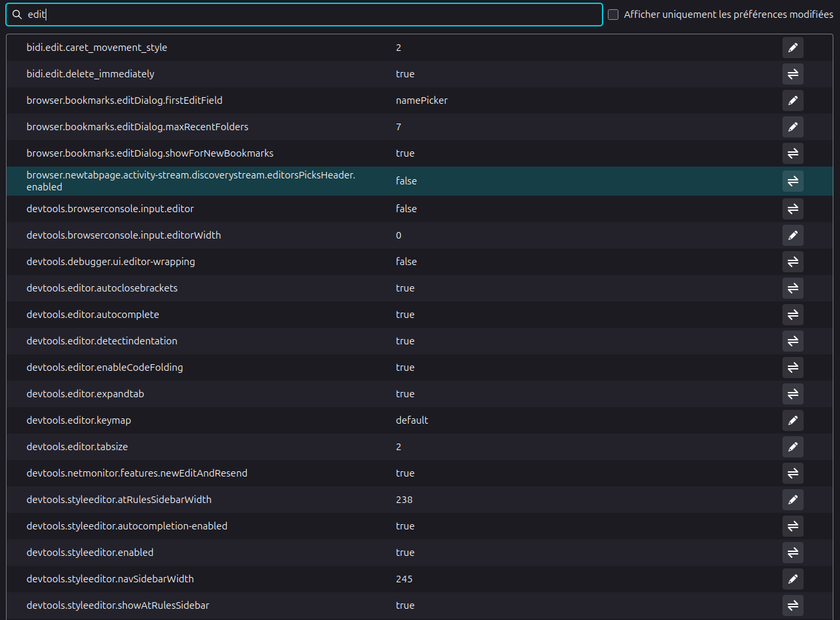Click the toggle icon for styleeditor.autocompletion-enabled
The width and height of the screenshot is (840, 620).
(x=792, y=526)
